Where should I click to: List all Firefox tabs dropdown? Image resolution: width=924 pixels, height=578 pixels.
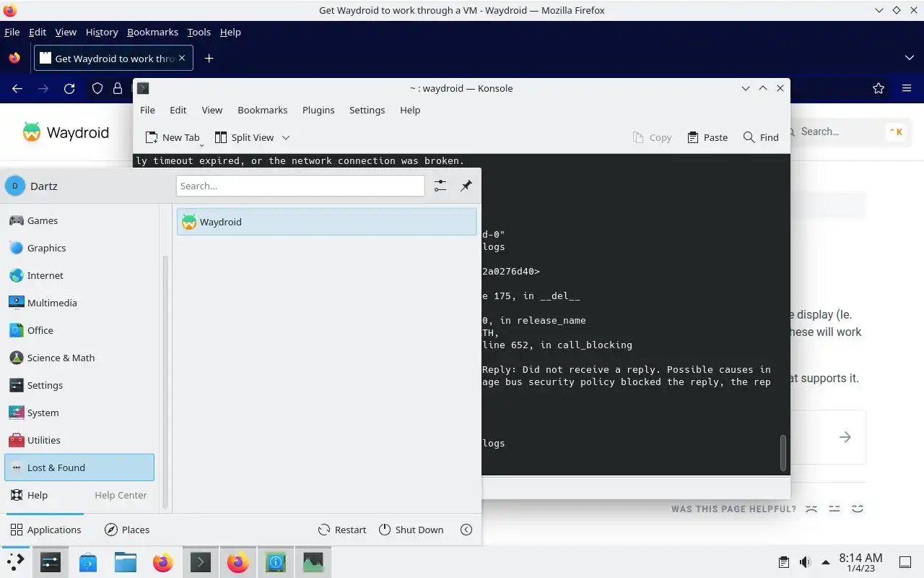(x=910, y=58)
